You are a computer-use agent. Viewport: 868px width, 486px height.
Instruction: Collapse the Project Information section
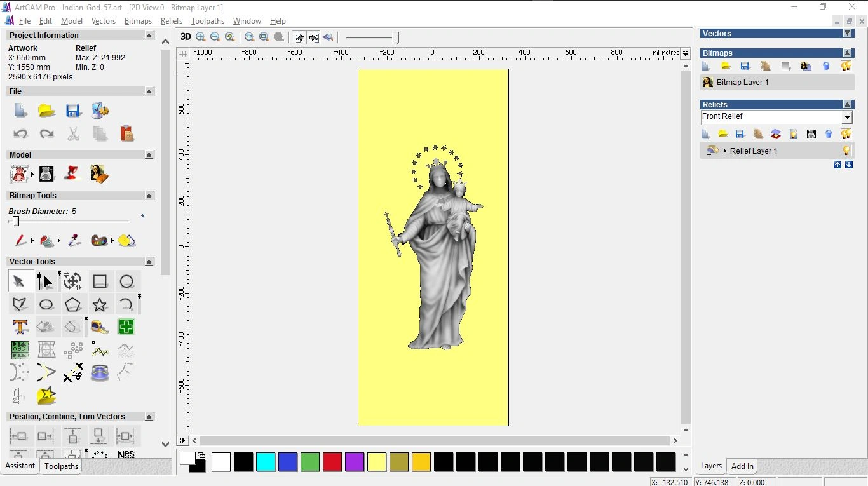coord(149,36)
